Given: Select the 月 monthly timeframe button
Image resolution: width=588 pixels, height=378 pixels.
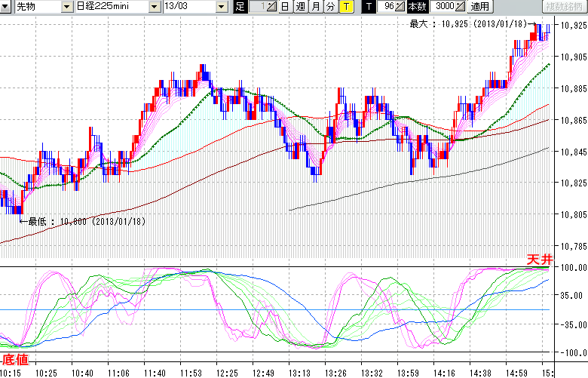Looking at the screenshot, I should [315, 7].
